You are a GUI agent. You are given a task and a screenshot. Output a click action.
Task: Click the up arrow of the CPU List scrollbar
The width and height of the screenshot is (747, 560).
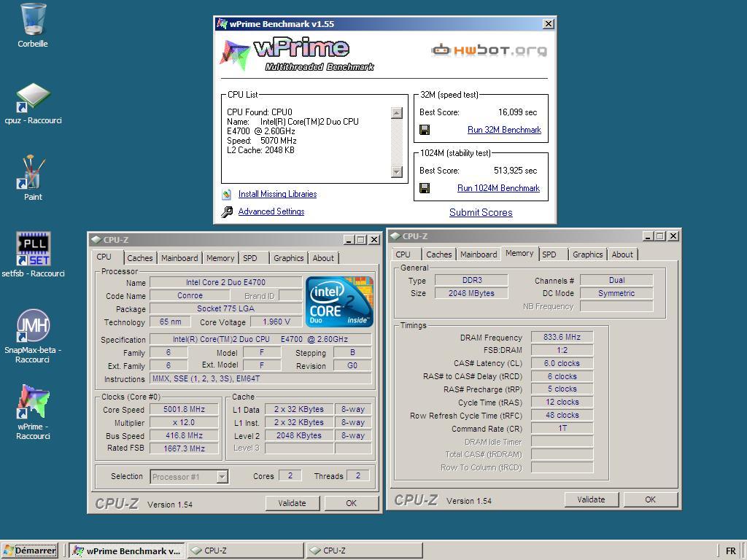(396, 113)
